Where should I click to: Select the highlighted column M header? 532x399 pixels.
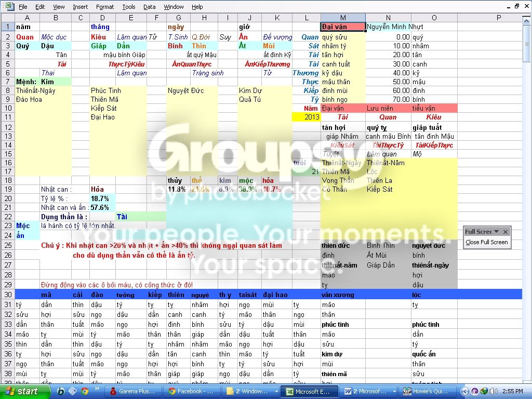[343, 18]
